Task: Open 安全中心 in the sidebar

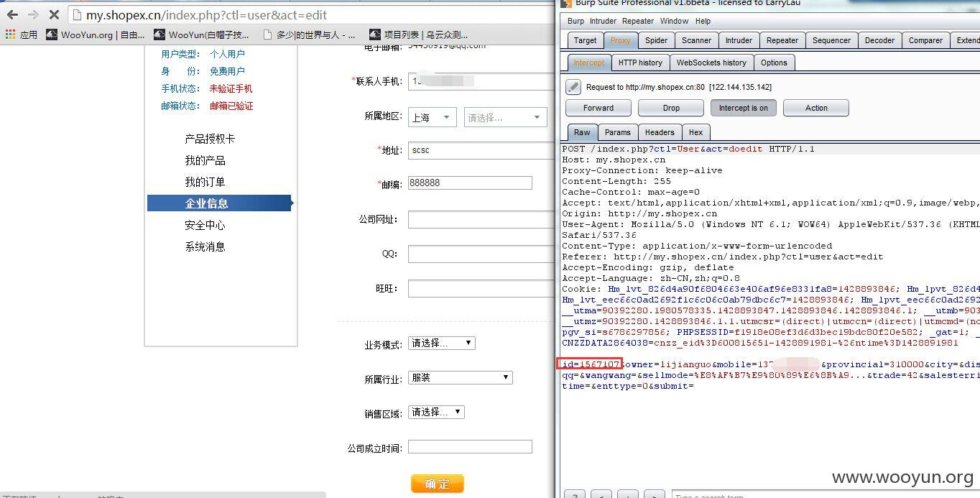Action: (x=205, y=225)
